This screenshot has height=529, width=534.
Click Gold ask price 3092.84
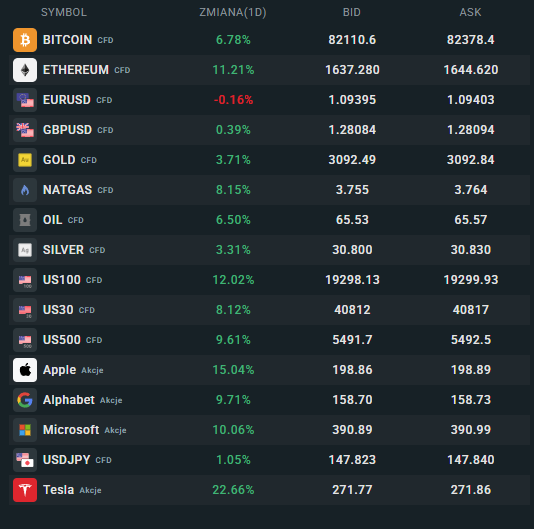471,160
